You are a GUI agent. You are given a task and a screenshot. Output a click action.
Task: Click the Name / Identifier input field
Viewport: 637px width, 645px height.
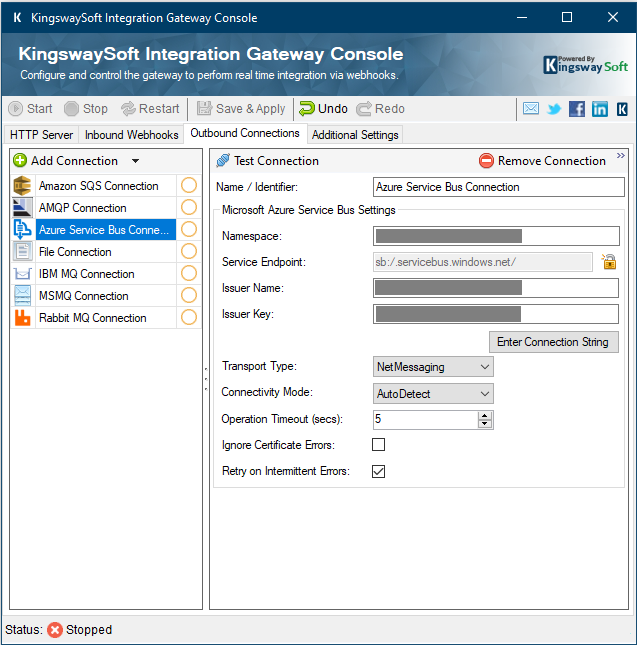tap(499, 187)
